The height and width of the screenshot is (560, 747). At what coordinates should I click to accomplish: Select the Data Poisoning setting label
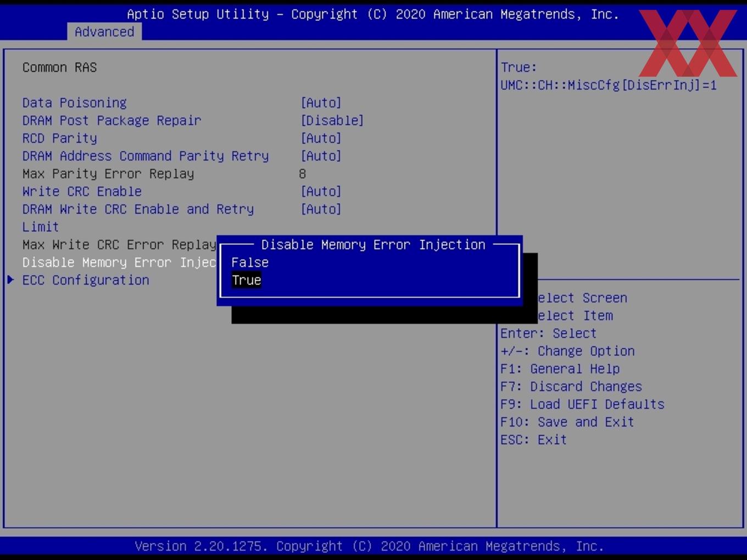point(74,103)
